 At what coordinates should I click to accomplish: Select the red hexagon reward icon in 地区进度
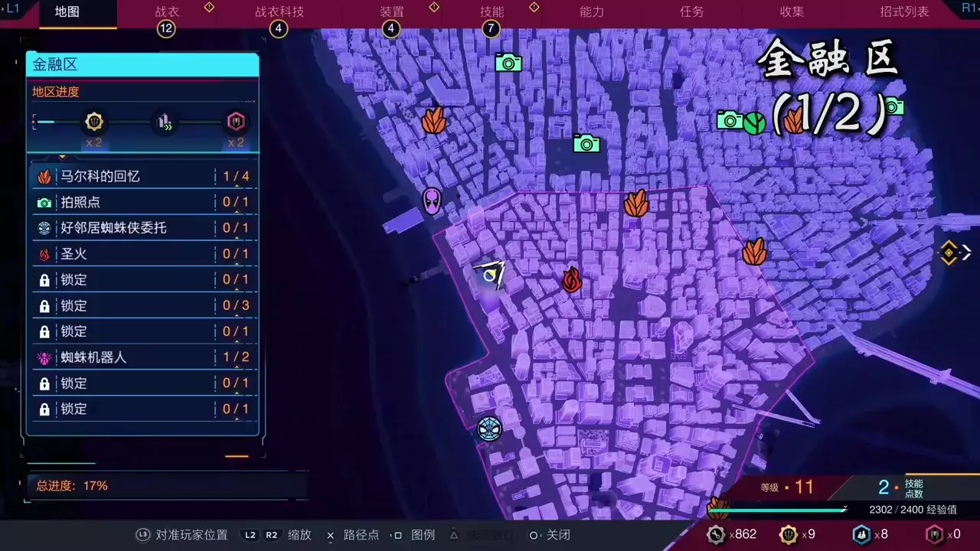pos(236,122)
